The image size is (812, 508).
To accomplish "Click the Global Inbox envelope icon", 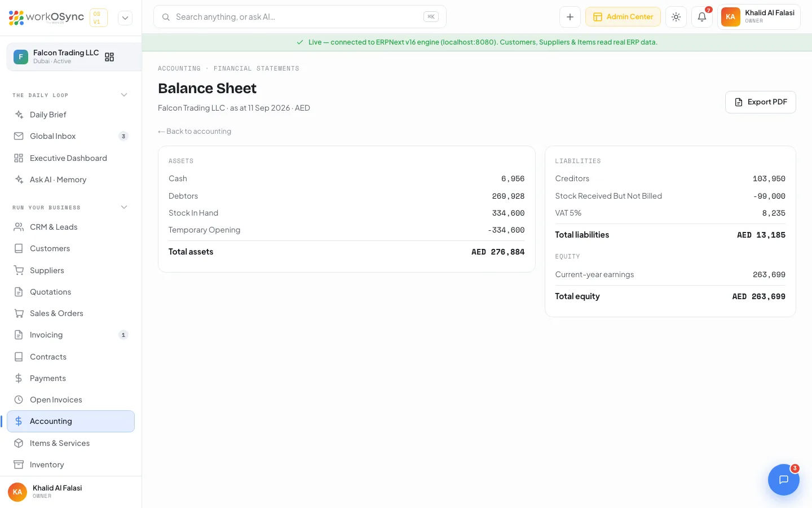I will pos(19,136).
